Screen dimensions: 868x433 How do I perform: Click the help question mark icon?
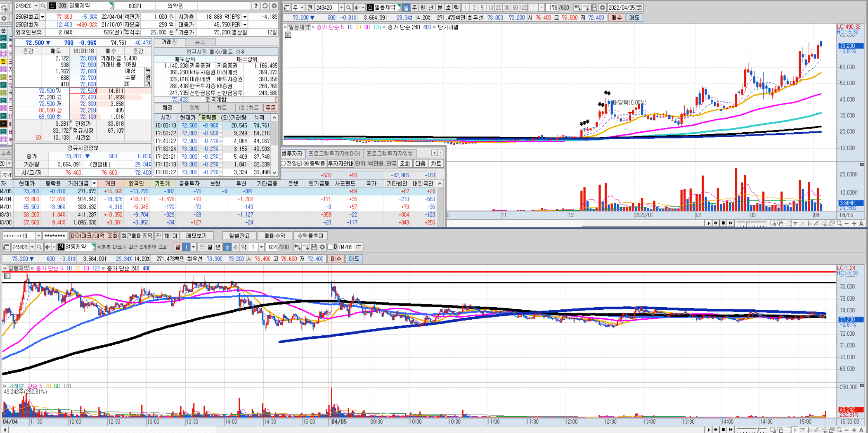(x=256, y=6)
